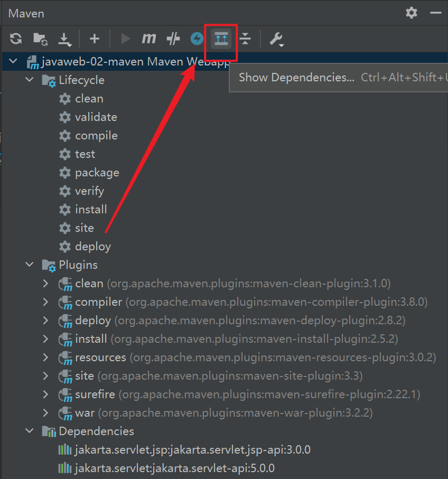Click the Run Maven Build play icon
This screenshot has height=479, width=448.
coord(125,39)
